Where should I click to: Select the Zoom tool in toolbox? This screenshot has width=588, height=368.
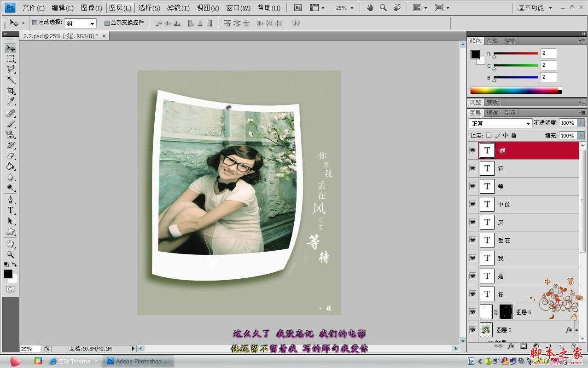(11, 254)
